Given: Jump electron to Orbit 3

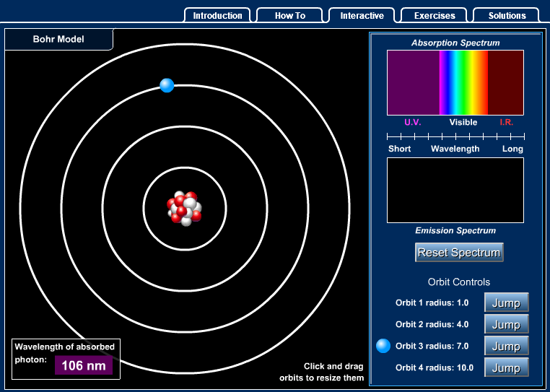Looking at the screenshot, I should point(506,346).
